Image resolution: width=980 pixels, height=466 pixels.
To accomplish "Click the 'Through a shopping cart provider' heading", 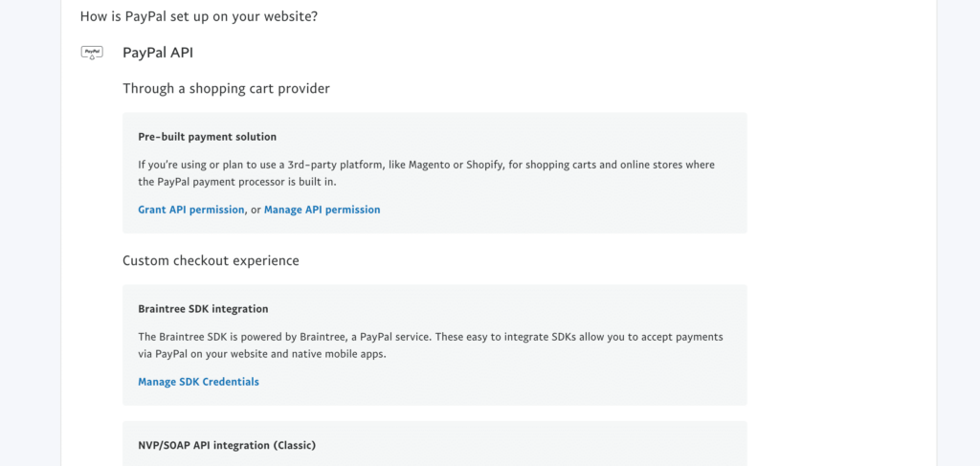I will point(226,89).
